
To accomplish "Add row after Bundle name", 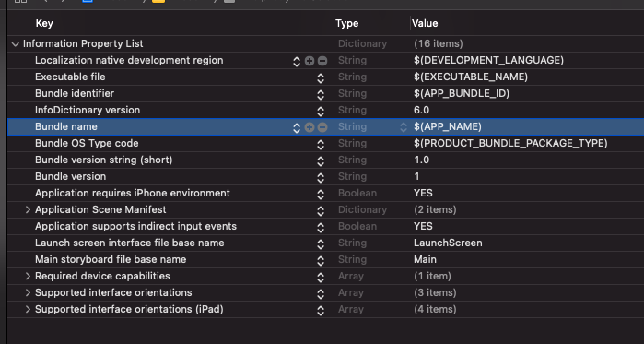I will tap(310, 127).
